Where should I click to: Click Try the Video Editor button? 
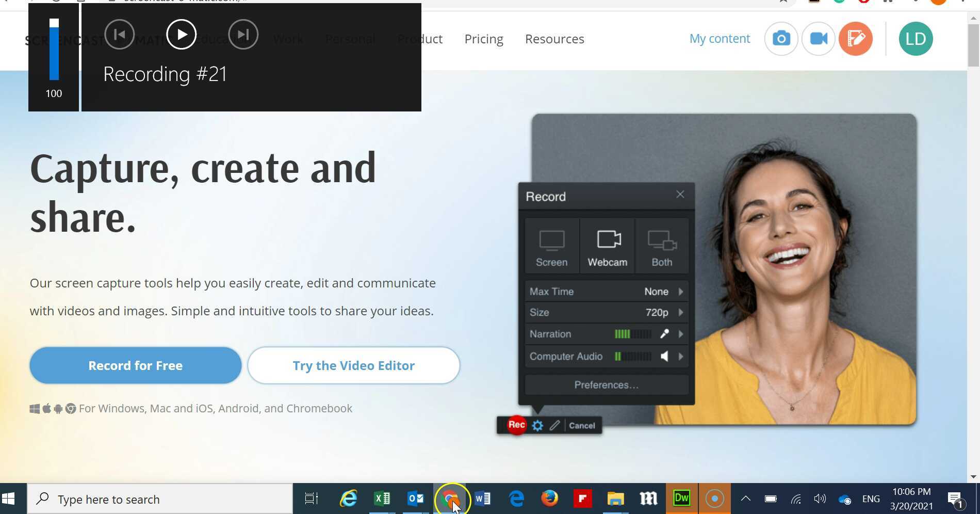tap(353, 365)
